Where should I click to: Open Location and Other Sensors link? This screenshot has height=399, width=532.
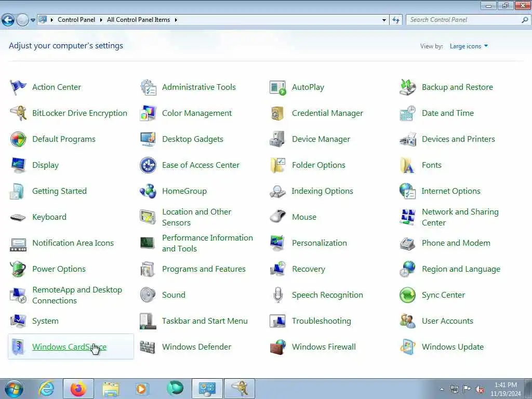click(197, 217)
